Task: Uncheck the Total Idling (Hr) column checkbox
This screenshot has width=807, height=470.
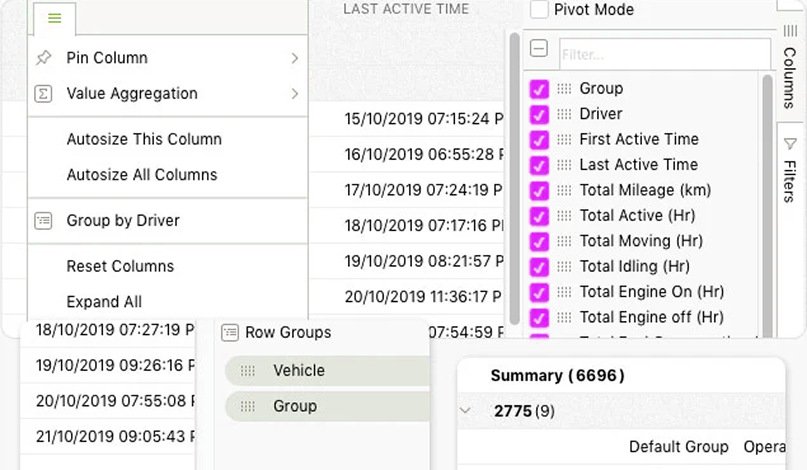Action: click(x=539, y=267)
